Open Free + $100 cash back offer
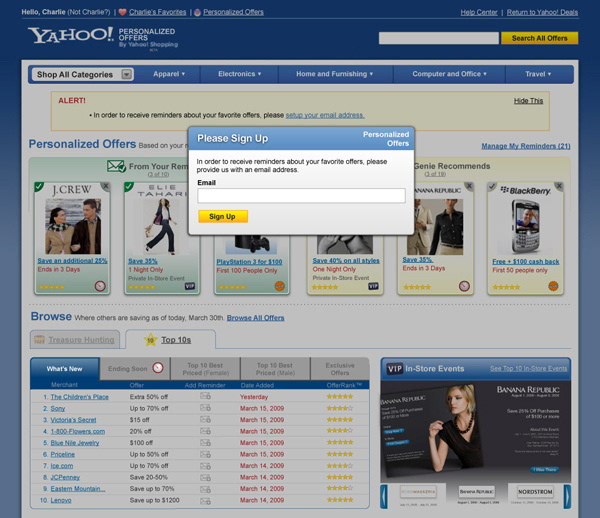The height and width of the screenshot is (518, 600). tap(525, 262)
